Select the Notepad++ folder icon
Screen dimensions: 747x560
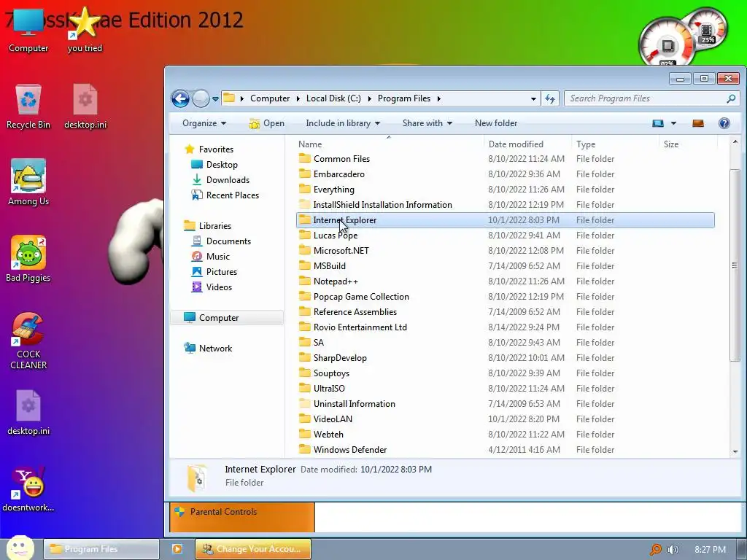304,281
